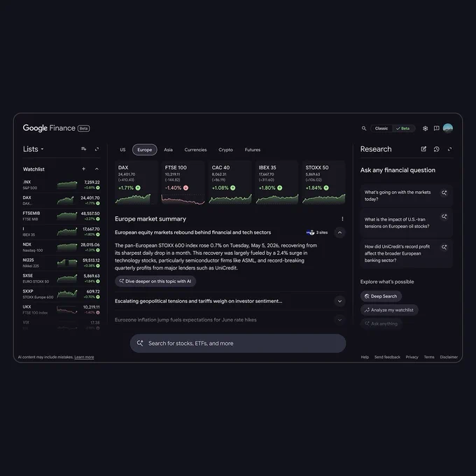Open the Lists dropdown
The width and height of the screenshot is (476, 476).
(x=34, y=149)
